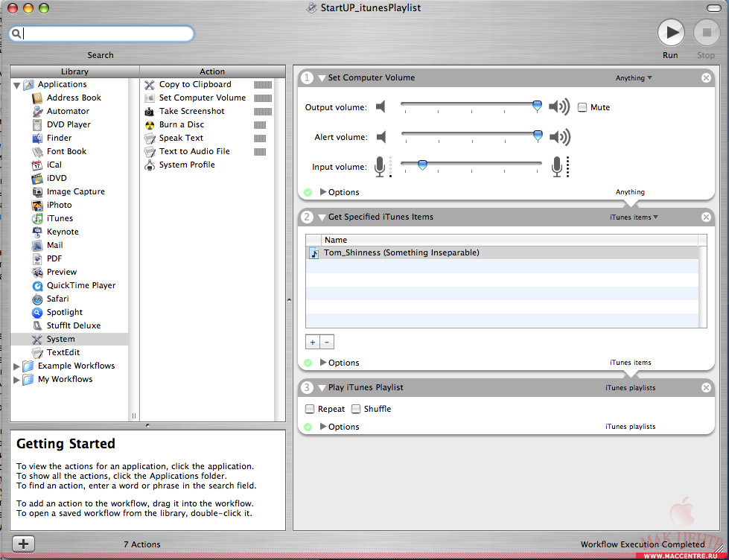Screen dimensions: 729x560
Task: Enable the Shuffle checkbox
Action: [356, 409]
